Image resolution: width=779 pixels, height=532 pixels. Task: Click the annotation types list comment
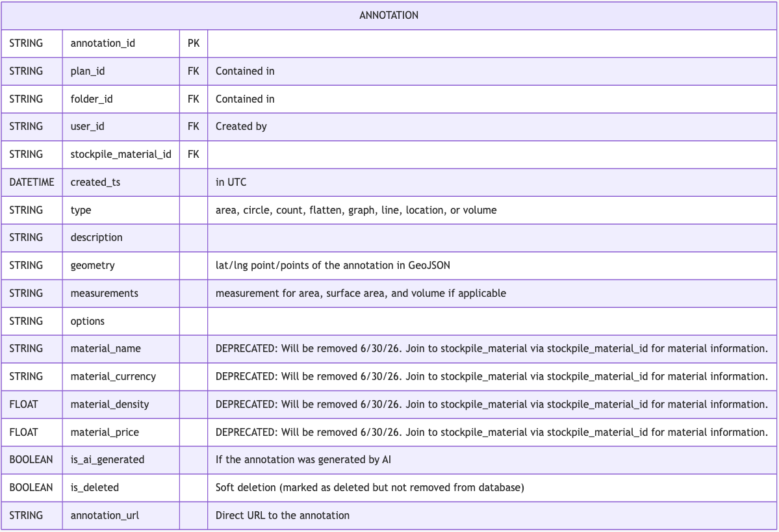click(356, 210)
